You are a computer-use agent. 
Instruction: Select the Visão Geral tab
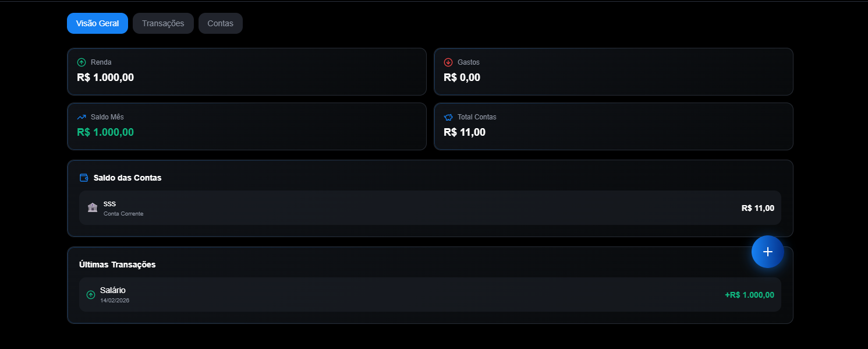click(97, 23)
